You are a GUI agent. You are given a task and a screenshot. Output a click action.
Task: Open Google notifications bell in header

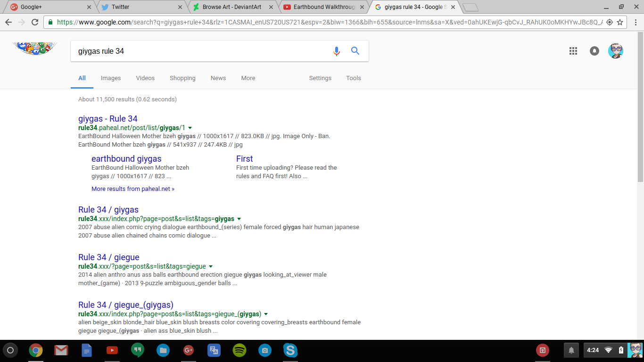(x=594, y=51)
